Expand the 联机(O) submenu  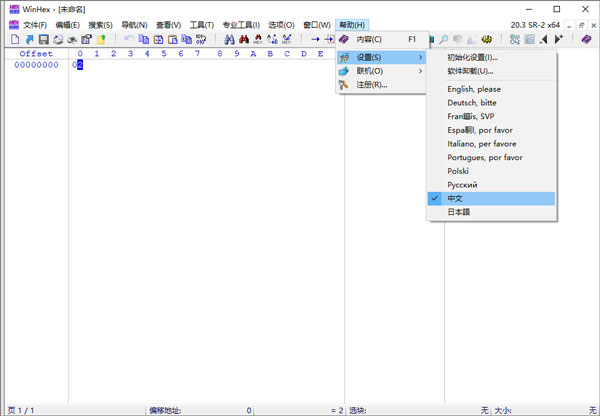point(382,71)
